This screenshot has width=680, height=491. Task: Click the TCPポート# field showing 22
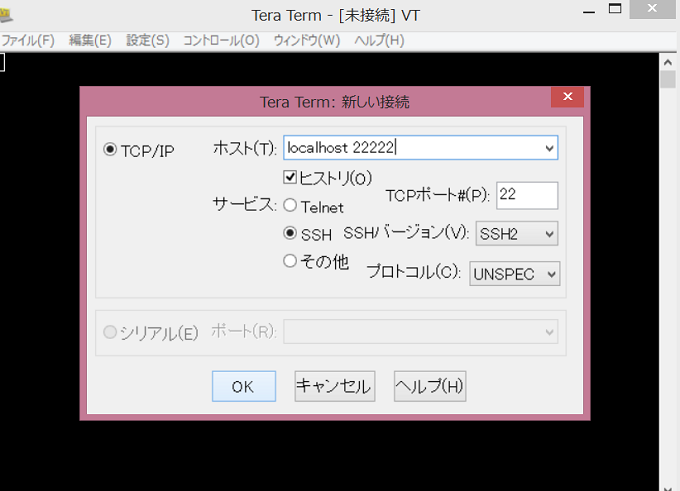[527, 196]
